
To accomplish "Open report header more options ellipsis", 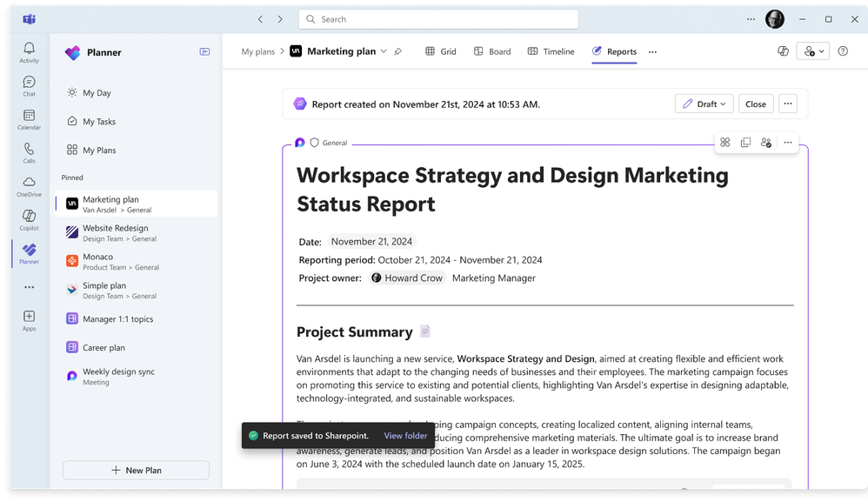I will pyautogui.click(x=788, y=104).
